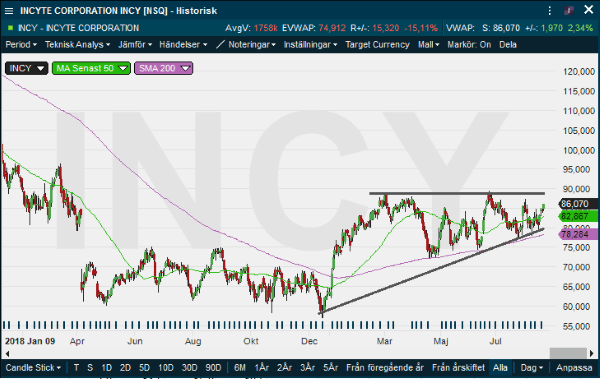Open the Händelser menu
Image resolution: width=600 pixels, height=379 pixels.
click(x=183, y=44)
